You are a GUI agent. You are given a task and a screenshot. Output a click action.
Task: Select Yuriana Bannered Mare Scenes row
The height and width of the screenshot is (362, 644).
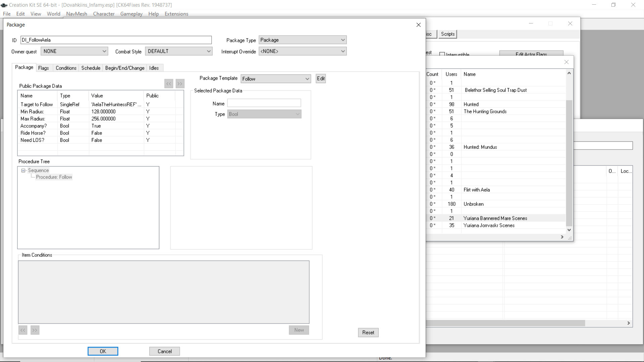pos(496,218)
